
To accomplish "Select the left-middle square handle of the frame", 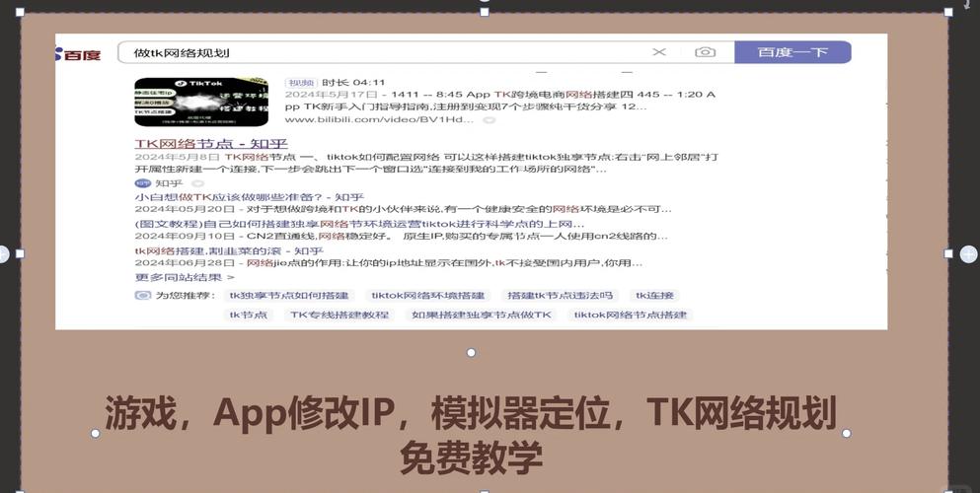I will tap(20, 254).
